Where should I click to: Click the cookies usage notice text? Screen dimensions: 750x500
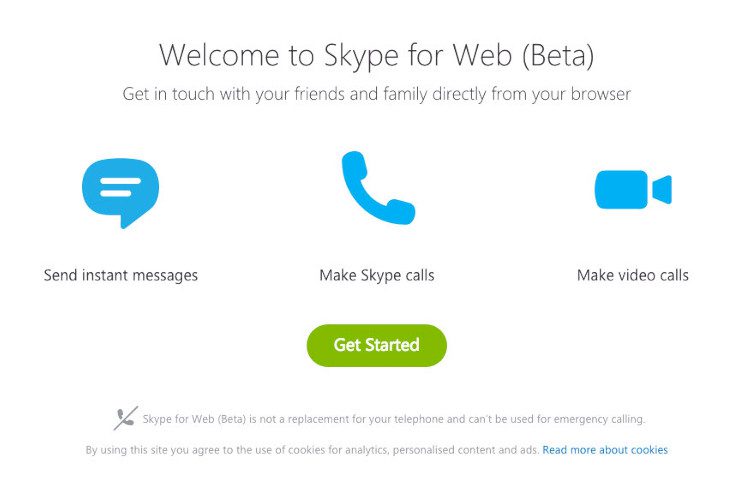(x=312, y=450)
